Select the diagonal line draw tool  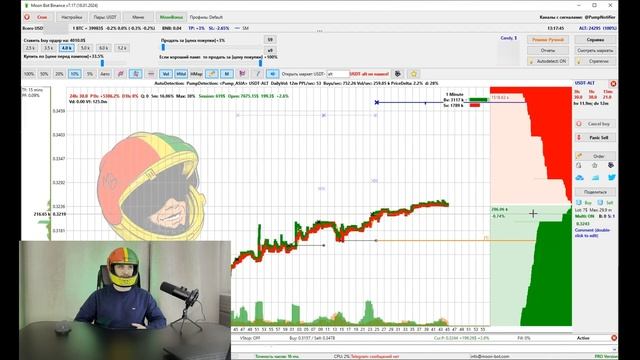coord(258,74)
